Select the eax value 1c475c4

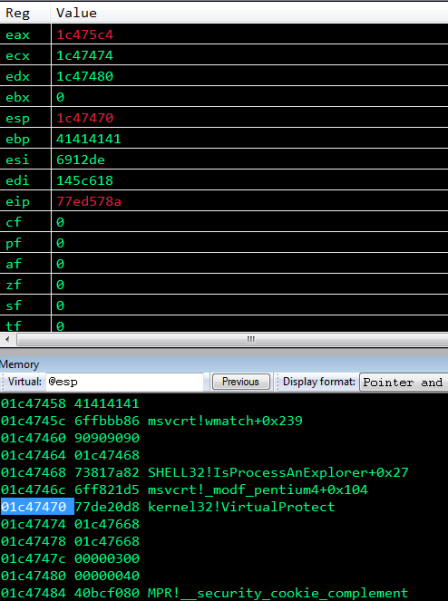point(85,35)
